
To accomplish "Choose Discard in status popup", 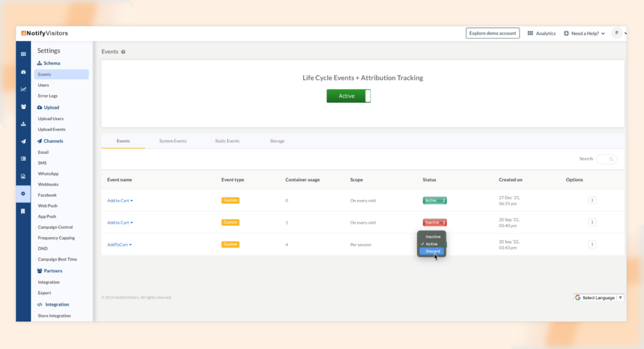I will (x=432, y=252).
